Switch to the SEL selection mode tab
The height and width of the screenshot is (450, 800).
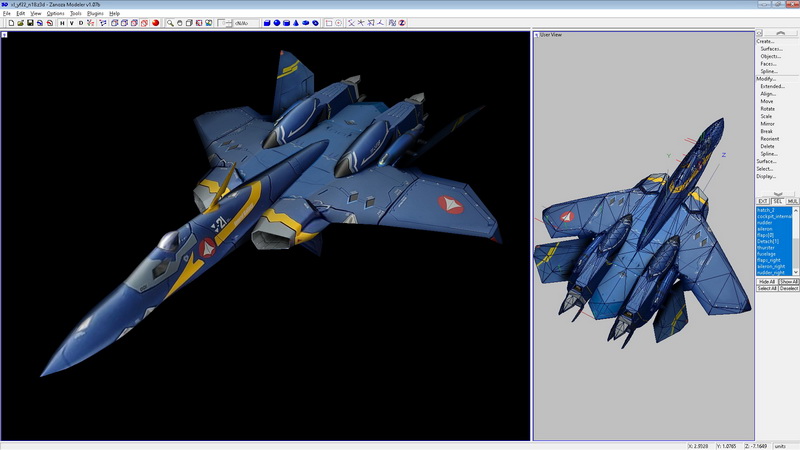pos(777,201)
